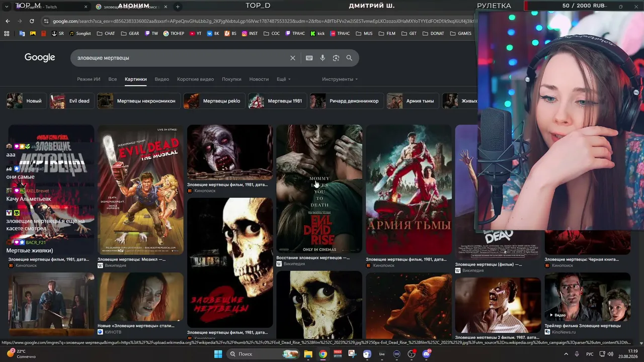Switch to the Все results tab

[x=113, y=79]
